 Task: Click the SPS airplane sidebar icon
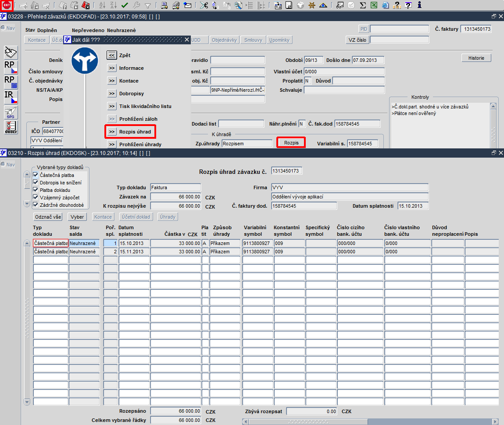click(x=11, y=112)
